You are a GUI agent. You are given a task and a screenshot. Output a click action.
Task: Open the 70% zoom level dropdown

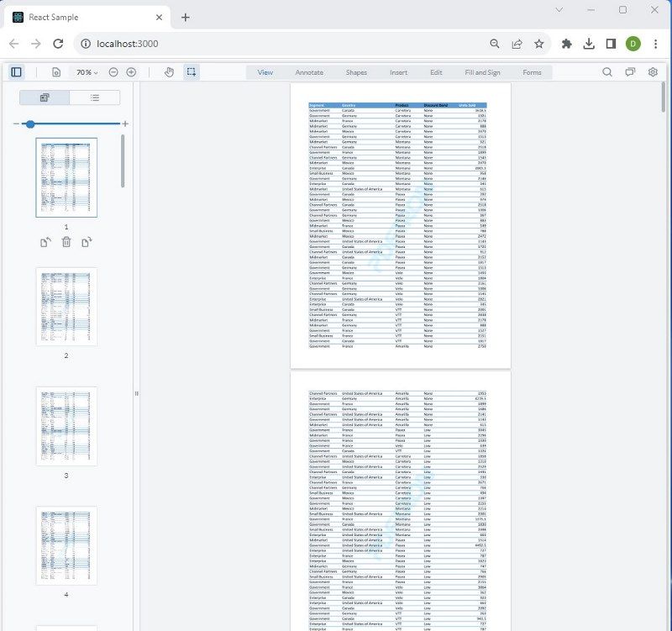pyautogui.click(x=87, y=72)
